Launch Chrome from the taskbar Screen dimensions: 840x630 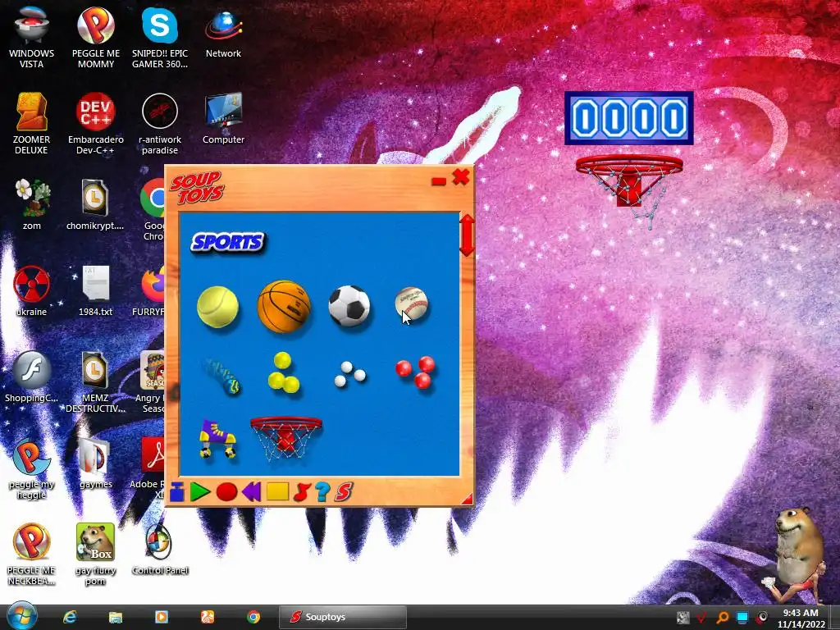253,617
